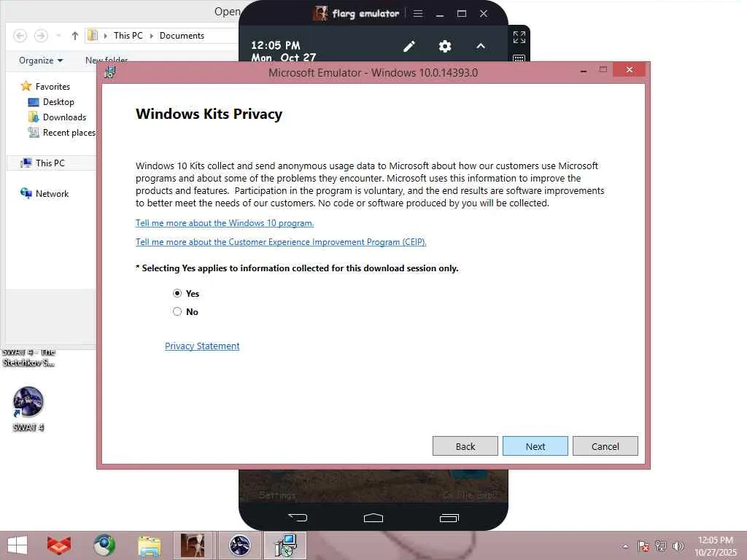Image resolution: width=747 pixels, height=560 pixels.
Task: Switch to SWAT 4 taskbar icon
Action: click(x=239, y=545)
